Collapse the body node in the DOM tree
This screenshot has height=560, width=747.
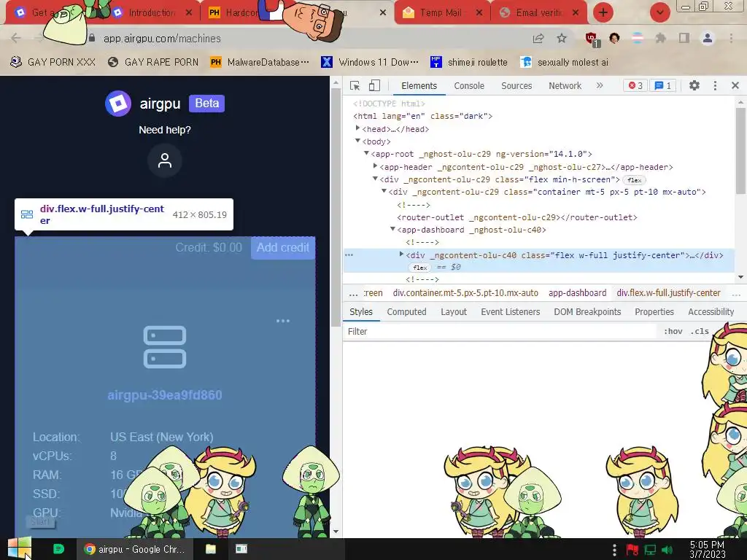tap(357, 141)
